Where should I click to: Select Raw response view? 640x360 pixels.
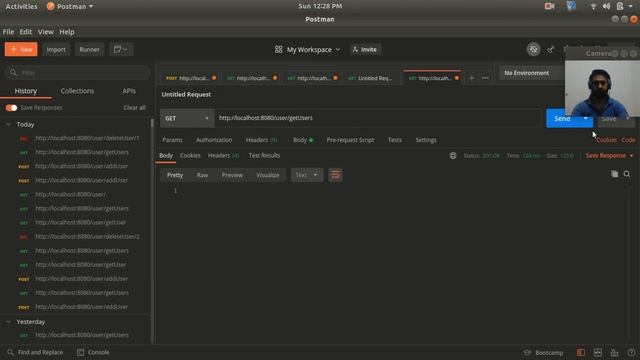(x=202, y=175)
